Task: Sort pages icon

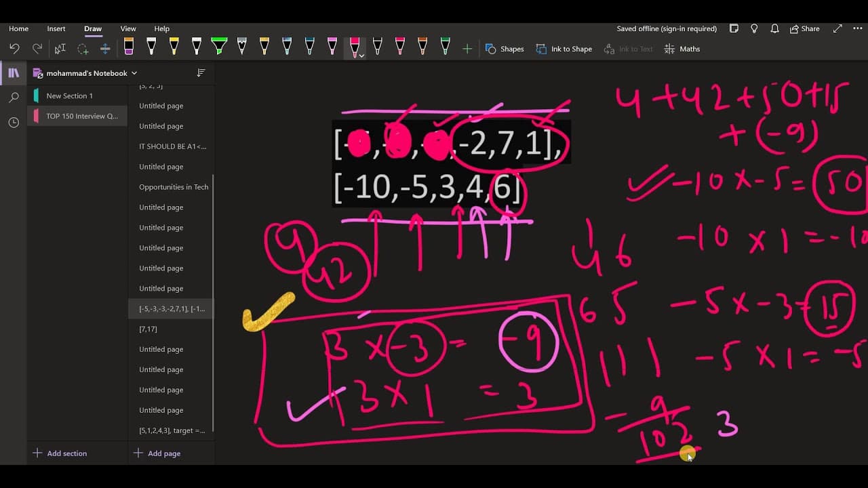Action: pyautogui.click(x=201, y=73)
